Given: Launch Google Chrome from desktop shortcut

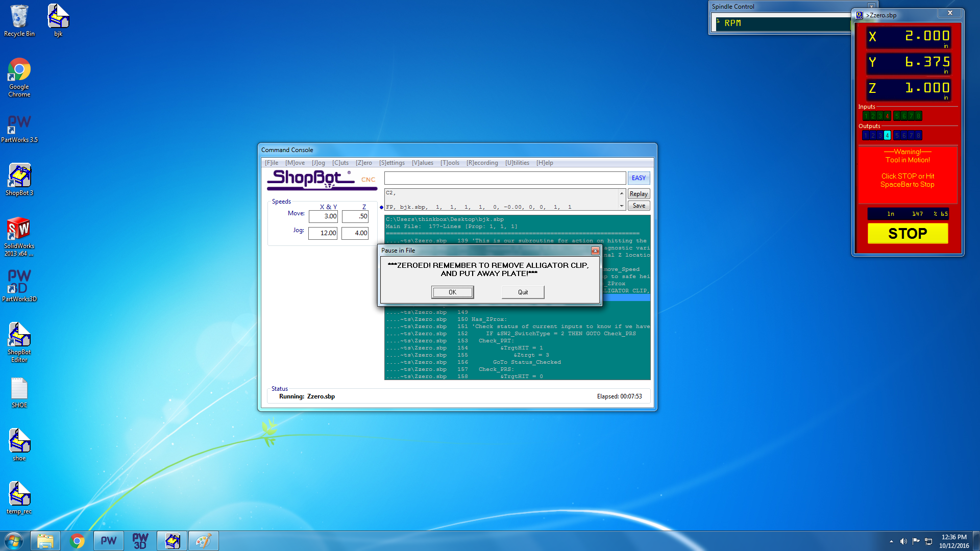Looking at the screenshot, I should pos(19,78).
